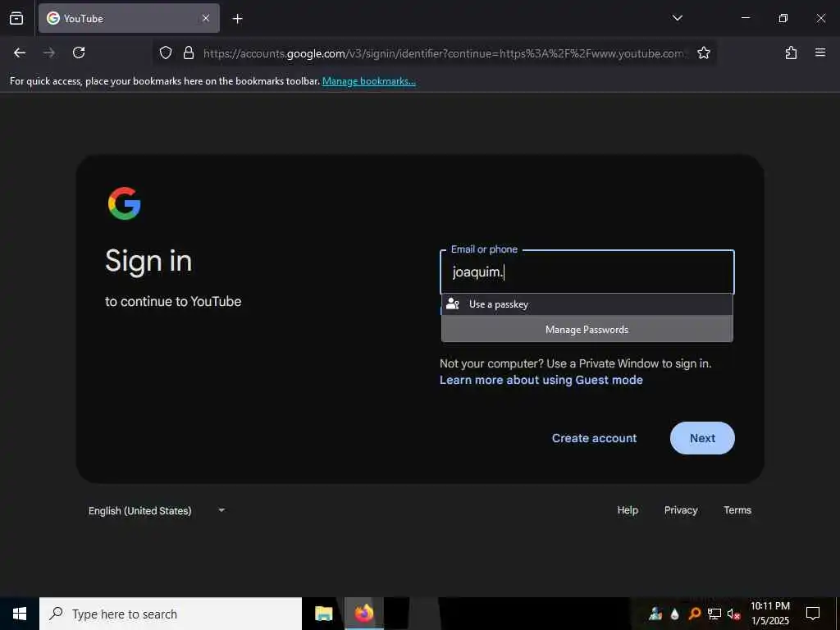Bookmark this page with the star
Screen dimensions: 840x630
pos(703,52)
